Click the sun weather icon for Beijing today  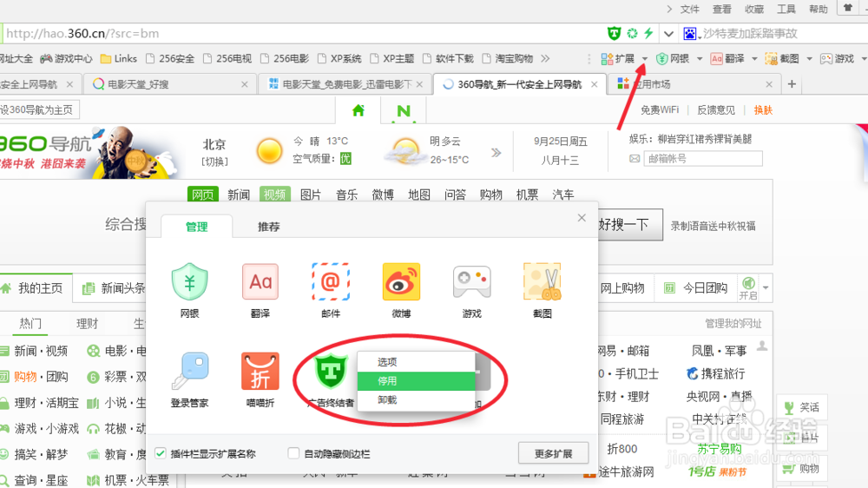(270, 151)
